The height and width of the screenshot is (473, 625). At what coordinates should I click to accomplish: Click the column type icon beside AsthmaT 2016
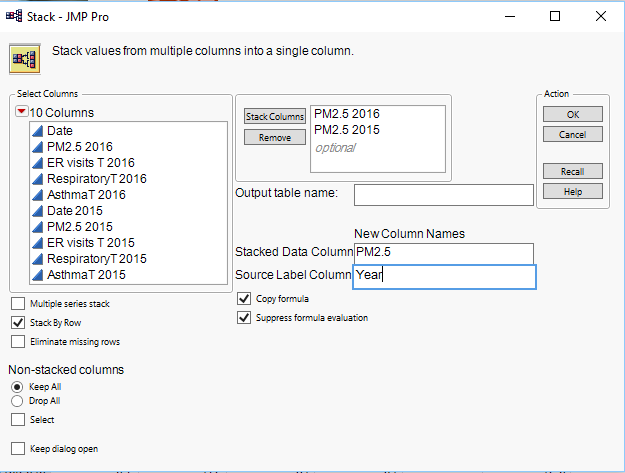(x=37, y=195)
